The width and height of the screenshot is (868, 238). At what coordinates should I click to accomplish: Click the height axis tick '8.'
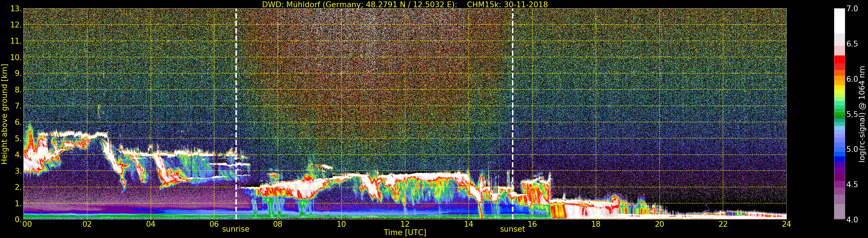(18, 90)
